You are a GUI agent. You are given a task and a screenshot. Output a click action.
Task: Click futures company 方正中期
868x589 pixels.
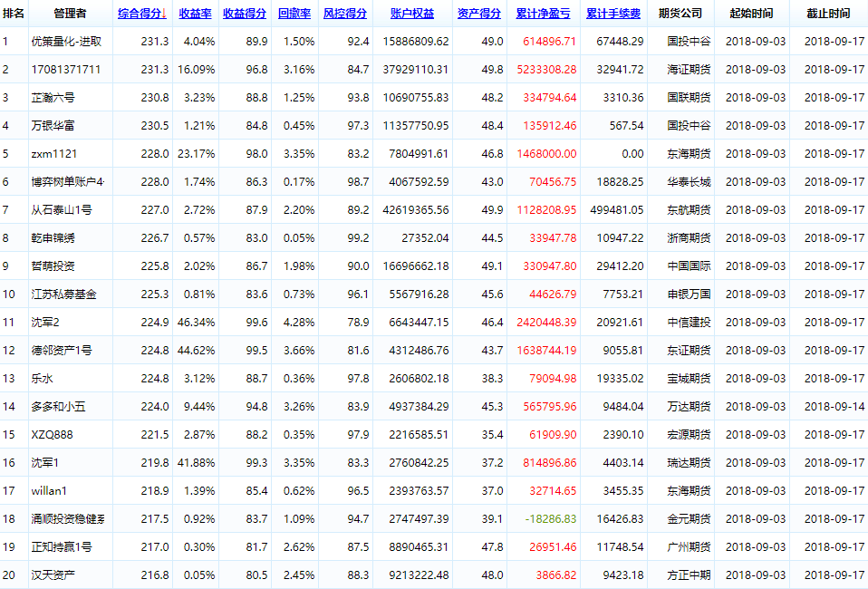[689, 575]
